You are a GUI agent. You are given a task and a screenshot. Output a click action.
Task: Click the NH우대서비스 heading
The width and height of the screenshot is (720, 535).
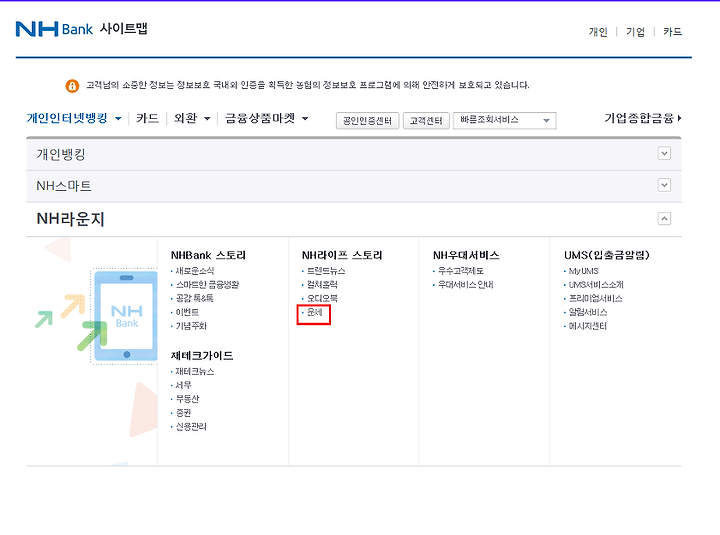466,255
